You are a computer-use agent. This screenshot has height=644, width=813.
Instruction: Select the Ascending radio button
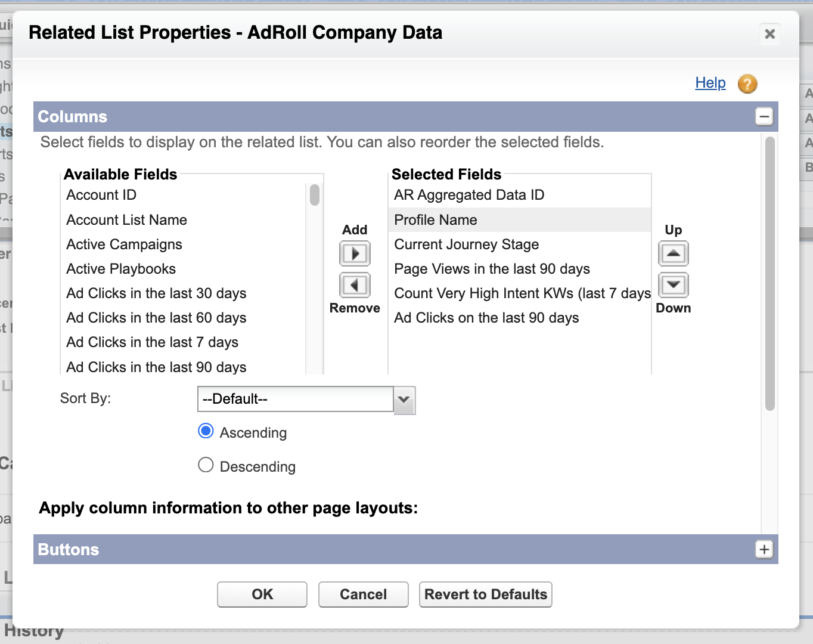tap(206, 431)
